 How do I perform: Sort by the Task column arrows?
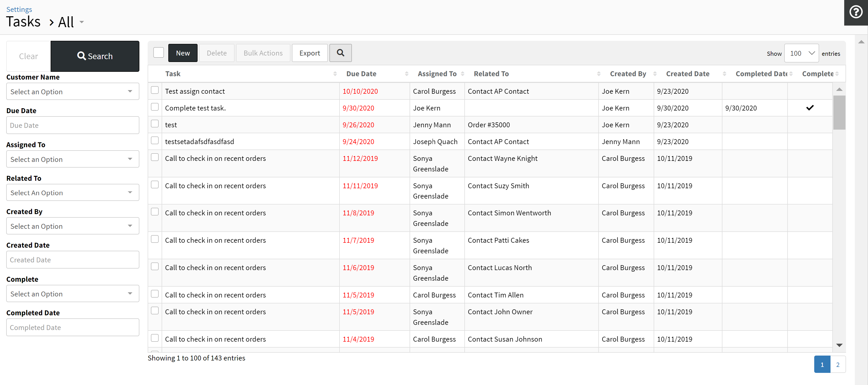tap(335, 74)
